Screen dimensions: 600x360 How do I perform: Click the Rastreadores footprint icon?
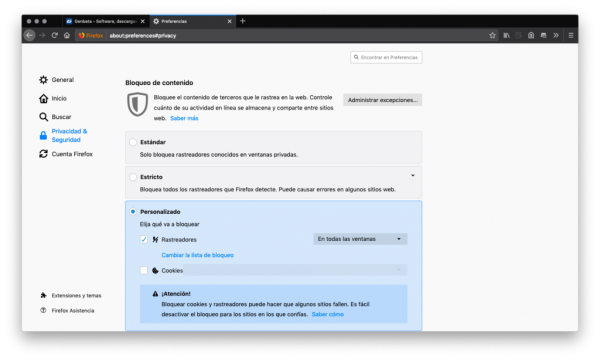click(x=155, y=239)
